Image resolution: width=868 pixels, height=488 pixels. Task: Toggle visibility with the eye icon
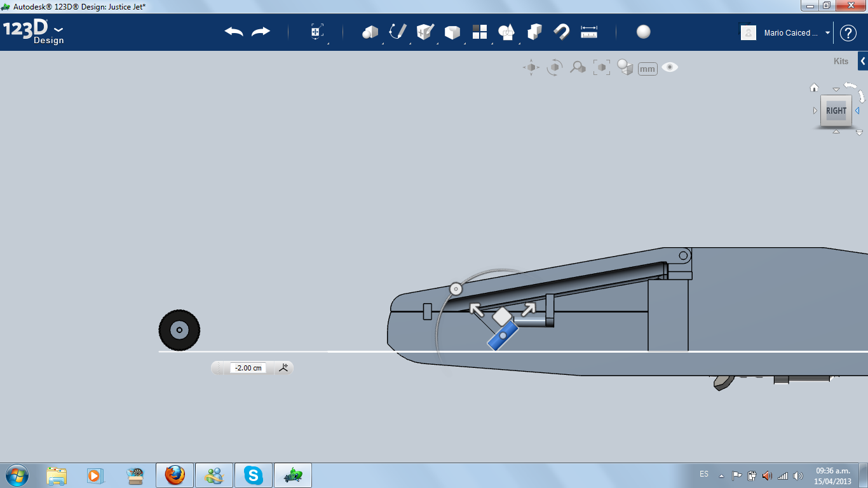click(670, 67)
